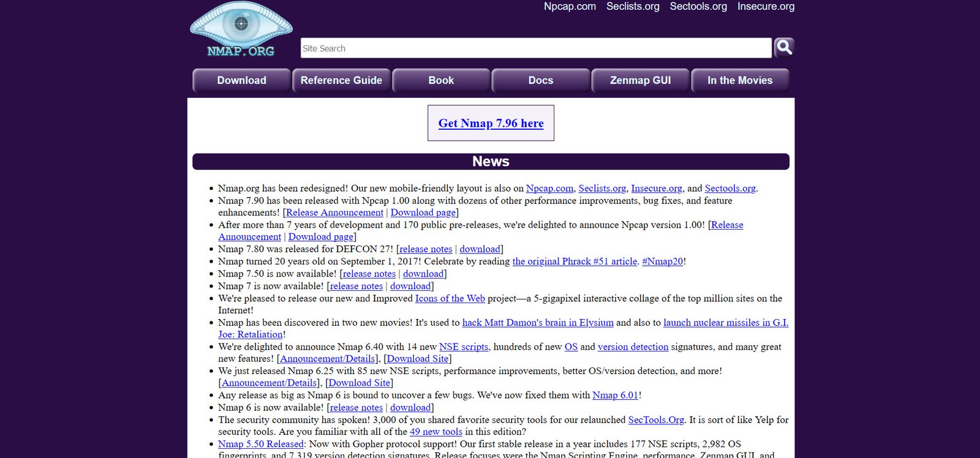
Task: Click the Nmap.org eye logo
Action: [241, 29]
